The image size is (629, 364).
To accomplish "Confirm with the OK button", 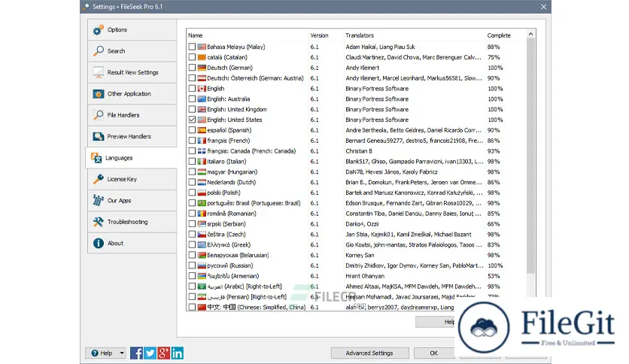I will pyautogui.click(x=434, y=353).
